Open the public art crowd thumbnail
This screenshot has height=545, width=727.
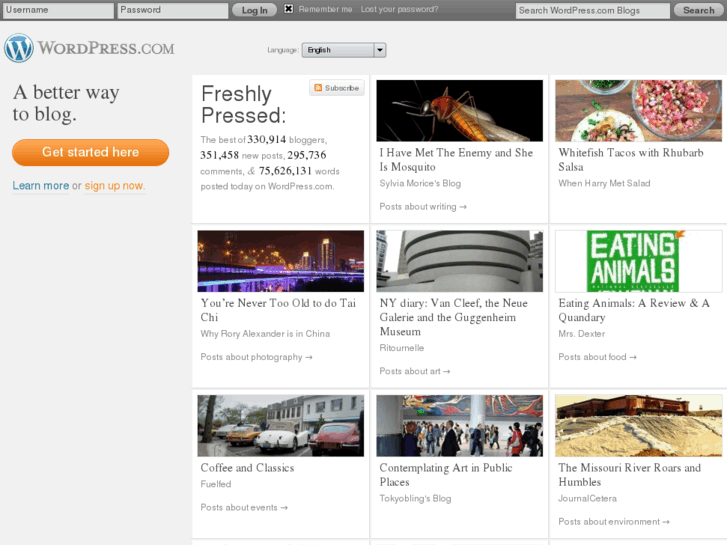(x=459, y=426)
